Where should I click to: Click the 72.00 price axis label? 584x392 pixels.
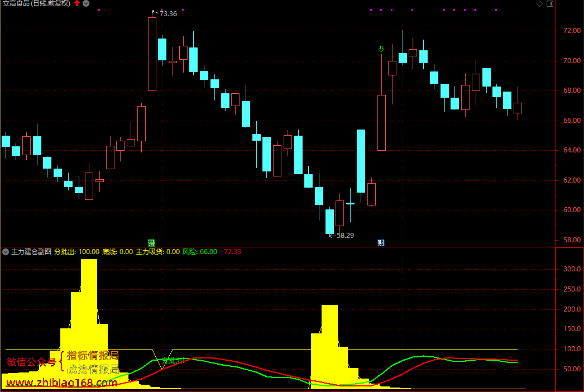[572, 31]
